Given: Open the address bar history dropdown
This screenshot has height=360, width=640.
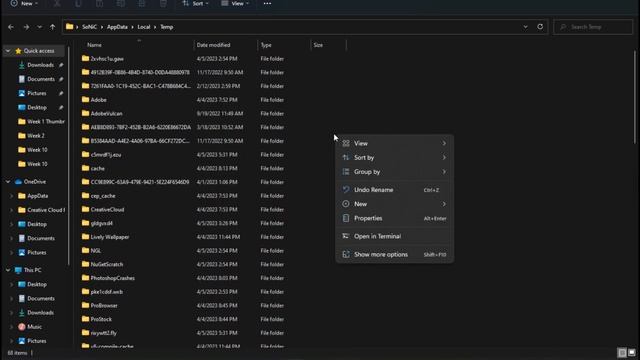Looking at the screenshot, I should click(x=525, y=27).
